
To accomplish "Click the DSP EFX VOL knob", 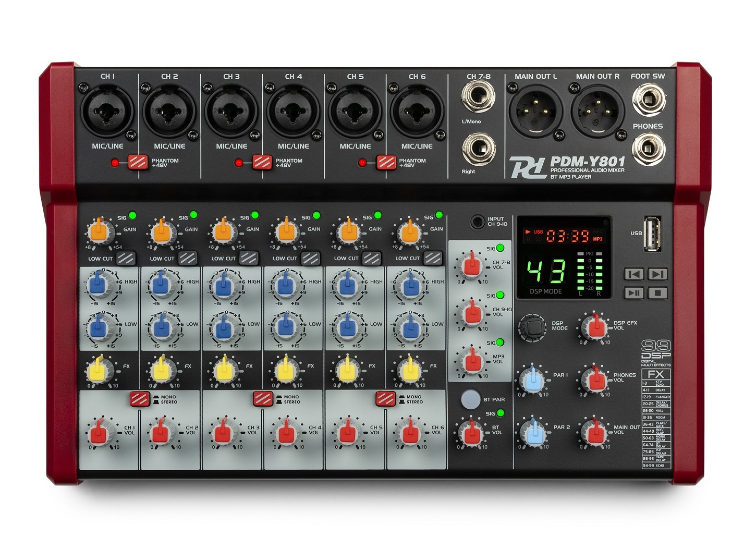I will [x=594, y=328].
